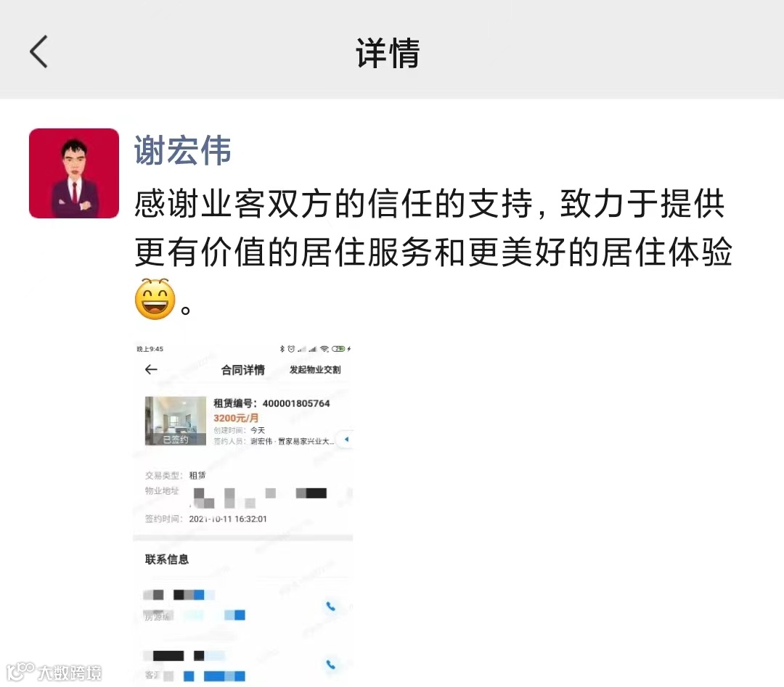Tap the Bluetooth status icon
Image resolution: width=784 pixels, height=687 pixels.
coord(282,349)
